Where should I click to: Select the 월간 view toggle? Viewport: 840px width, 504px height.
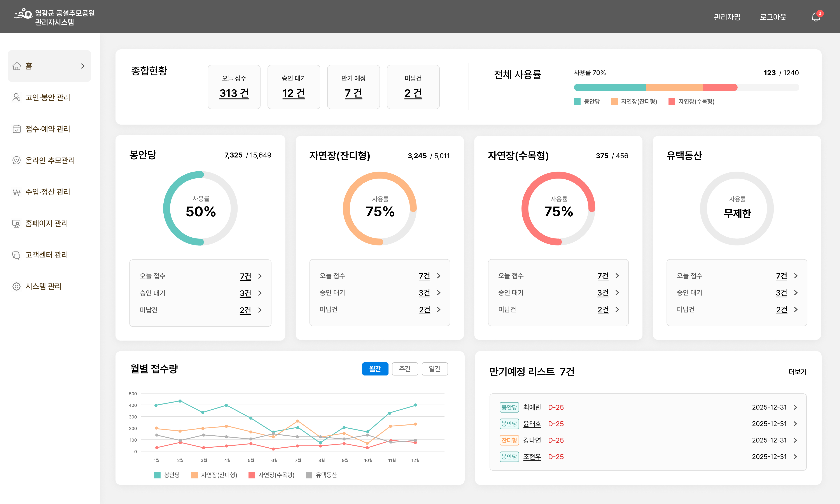(375, 369)
